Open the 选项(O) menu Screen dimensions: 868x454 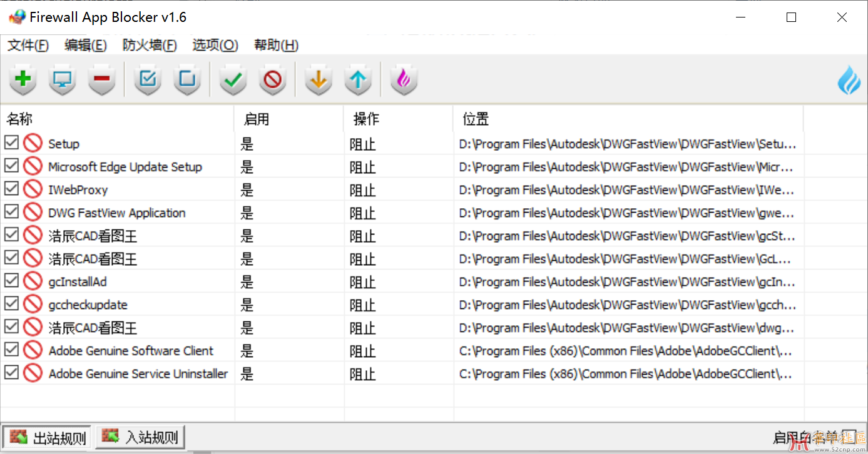215,45
